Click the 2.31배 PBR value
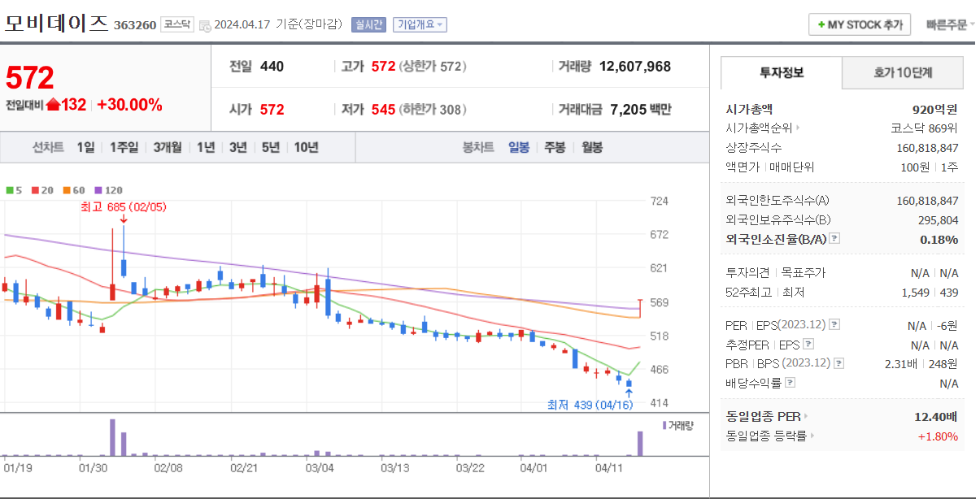 click(903, 363)
